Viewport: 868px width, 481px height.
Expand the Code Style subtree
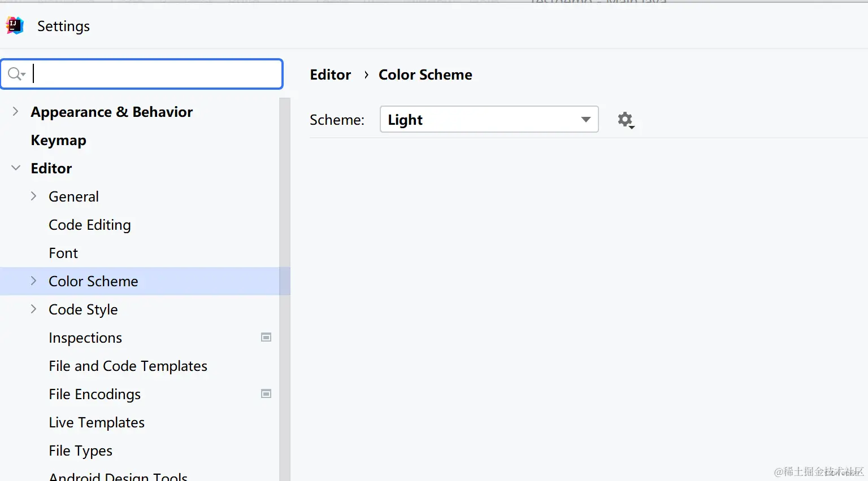point(34,309)
